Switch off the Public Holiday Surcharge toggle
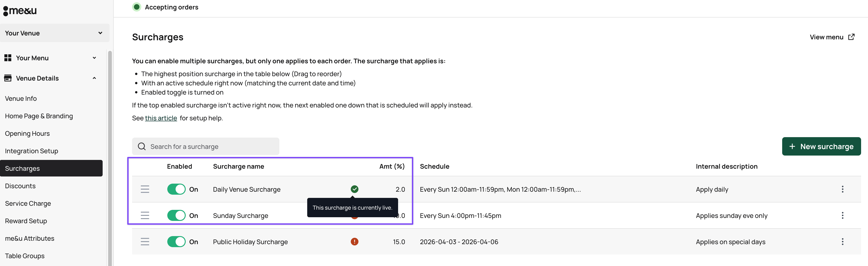The width and height of the screenshot is (868, 266). 176,242
